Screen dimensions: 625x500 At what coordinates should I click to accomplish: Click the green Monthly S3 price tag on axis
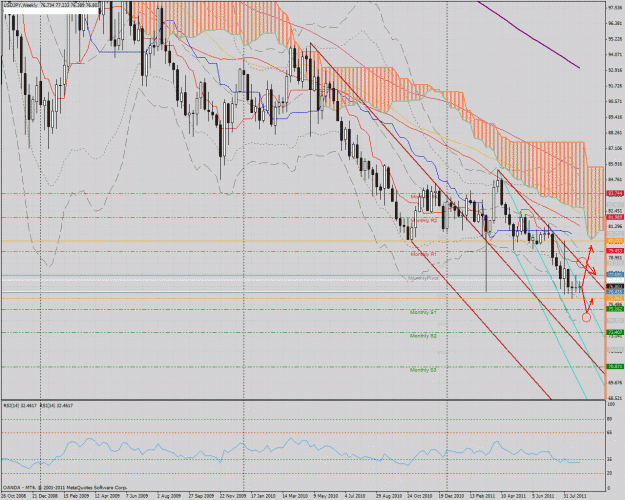click(615, 366)
